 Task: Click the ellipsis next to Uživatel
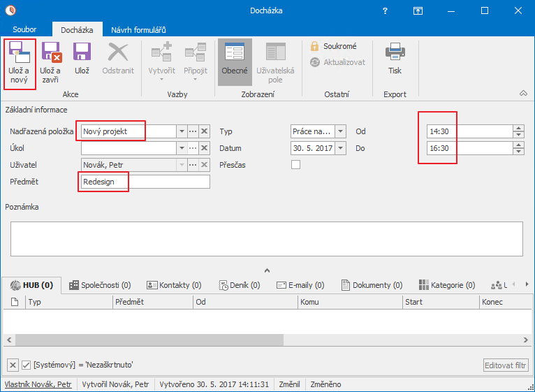pos(193,165)
